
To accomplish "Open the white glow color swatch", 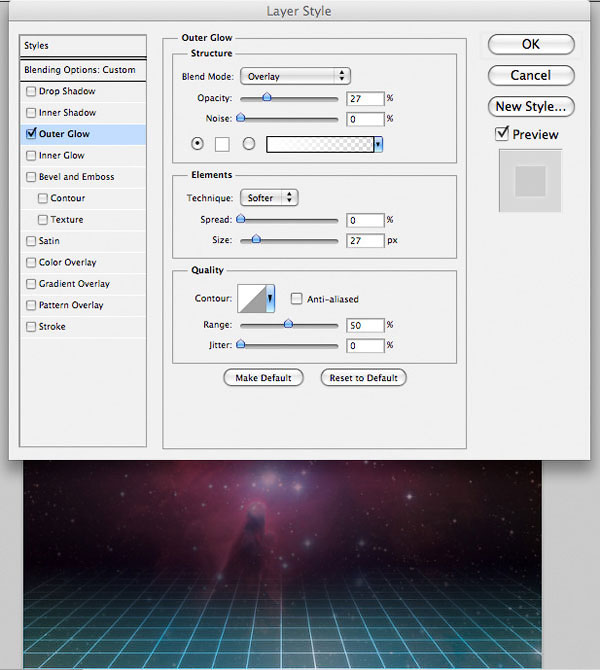I will 222,144.
